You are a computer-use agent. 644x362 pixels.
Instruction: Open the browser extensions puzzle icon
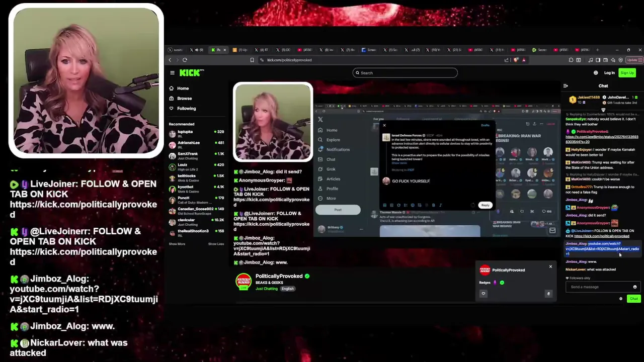coord(571,60)
